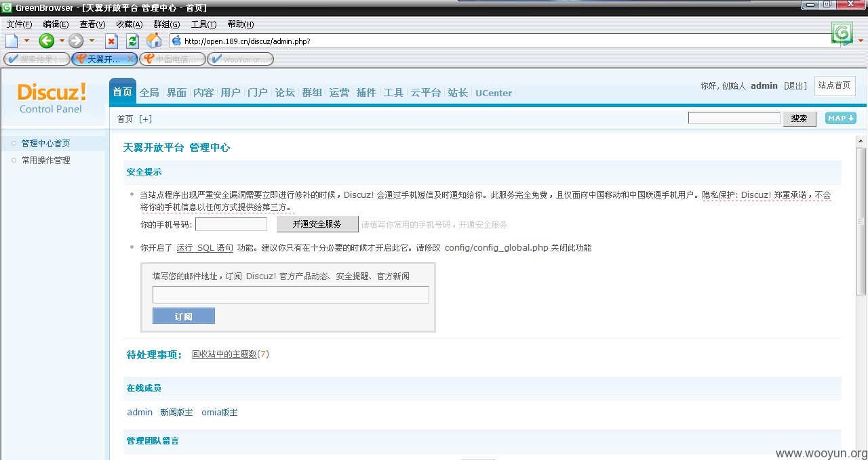Select the 全局 admin nav tab
This screenshot has height=460, width=868.
pyautogui.click(x=149, y=93)
